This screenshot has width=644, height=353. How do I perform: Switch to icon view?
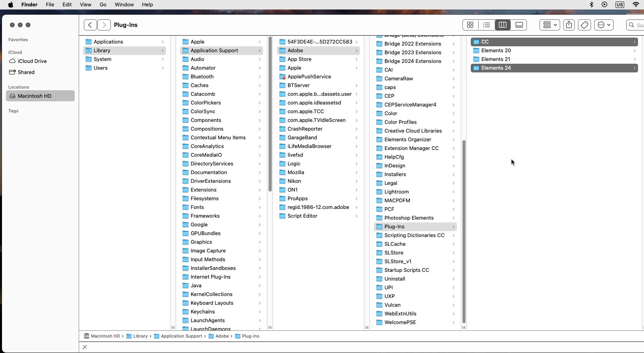(x=470, y=25)
